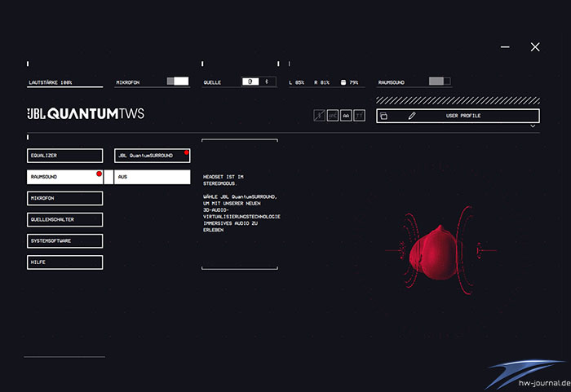This screenshot has height=392, width=571.
Task: Click the duplicate profile icon
Action: pos(384,116)
